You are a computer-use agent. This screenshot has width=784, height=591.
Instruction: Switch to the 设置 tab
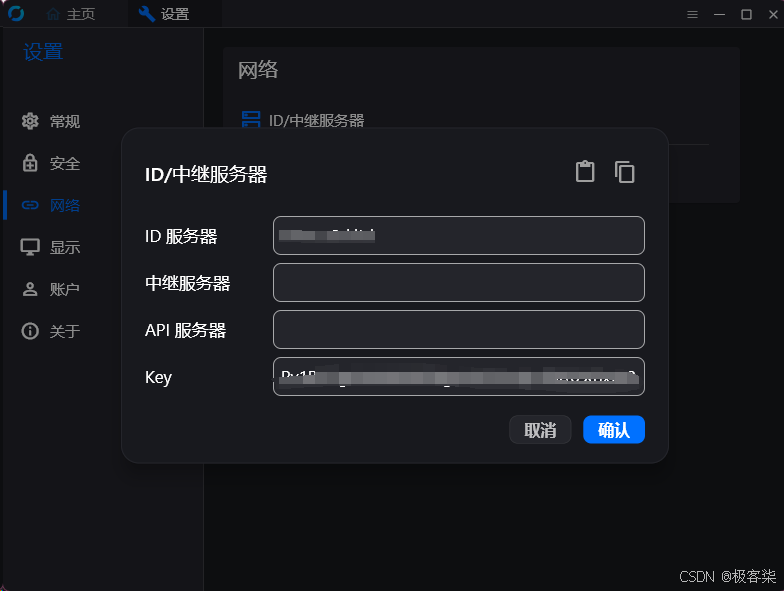tap(164, 14)
